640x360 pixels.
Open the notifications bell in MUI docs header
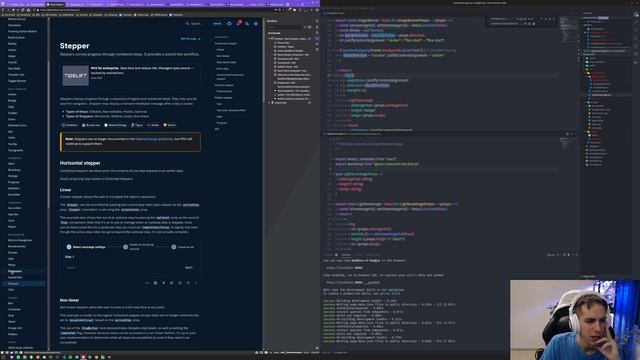[x=238, y=24]
